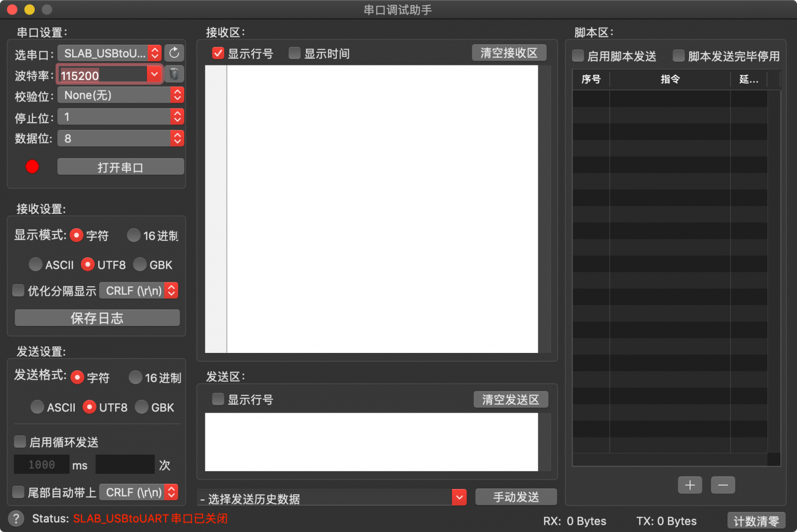The height and width of the screenshot is (532, 797).
Task: Click the red port status indicator light
Action: tap(32, 166)
